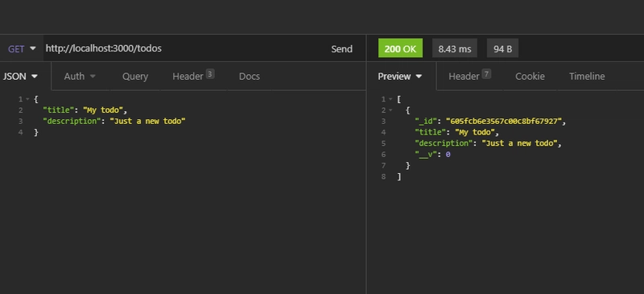Click the closing bracket on response line 8
The height and width of the screenshot is (294, 644).
(x=399, y=176)
